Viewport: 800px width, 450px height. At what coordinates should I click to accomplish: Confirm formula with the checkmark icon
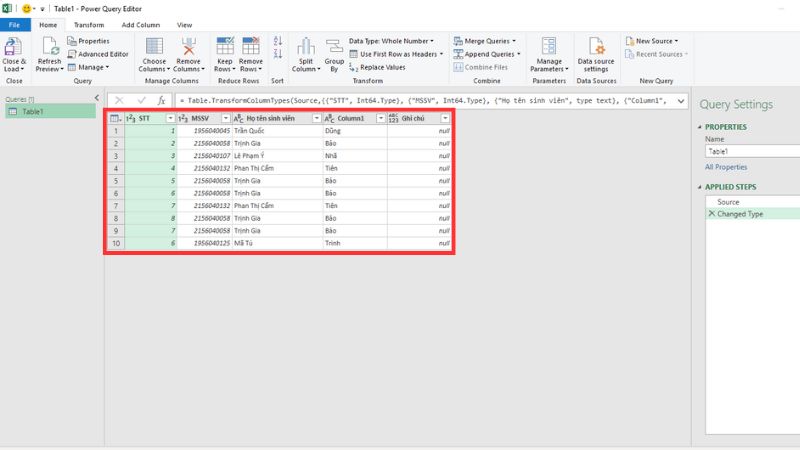pyautogui.click(x=141, y=101)
